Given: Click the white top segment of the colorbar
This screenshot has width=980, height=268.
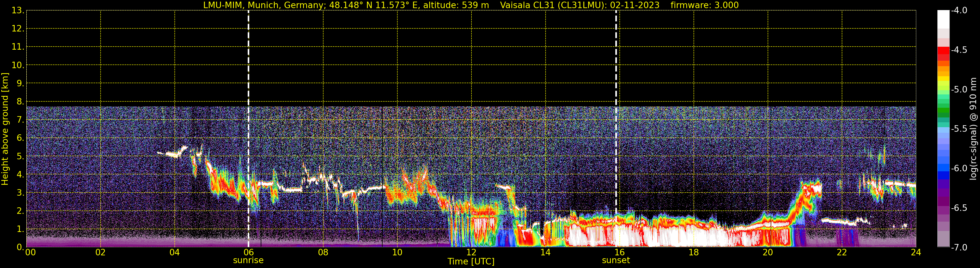Looking at the screenshot, I should click(x=944, y=19).
